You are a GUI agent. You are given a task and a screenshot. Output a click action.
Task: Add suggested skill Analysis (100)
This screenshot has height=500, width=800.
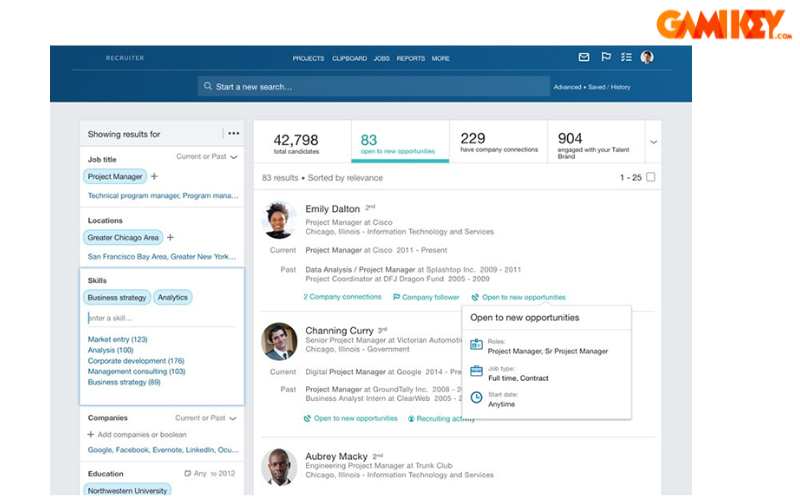click(x=110, y=350)
